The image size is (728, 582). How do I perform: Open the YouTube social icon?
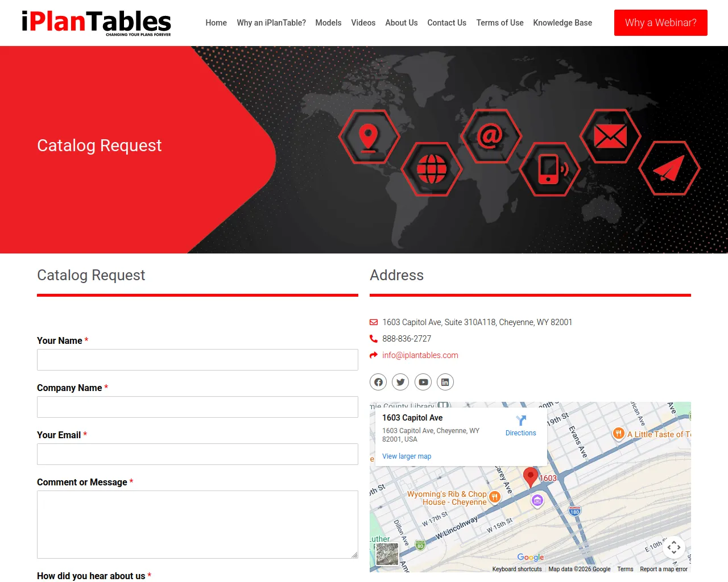pyautogui.click(x=423, y=382)
